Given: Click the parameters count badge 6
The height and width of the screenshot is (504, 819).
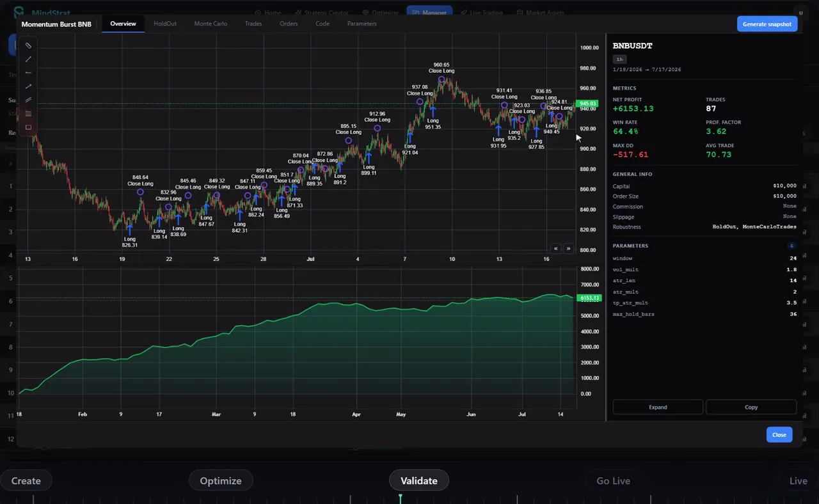Looking at the screenshot, I should (791, 246).
